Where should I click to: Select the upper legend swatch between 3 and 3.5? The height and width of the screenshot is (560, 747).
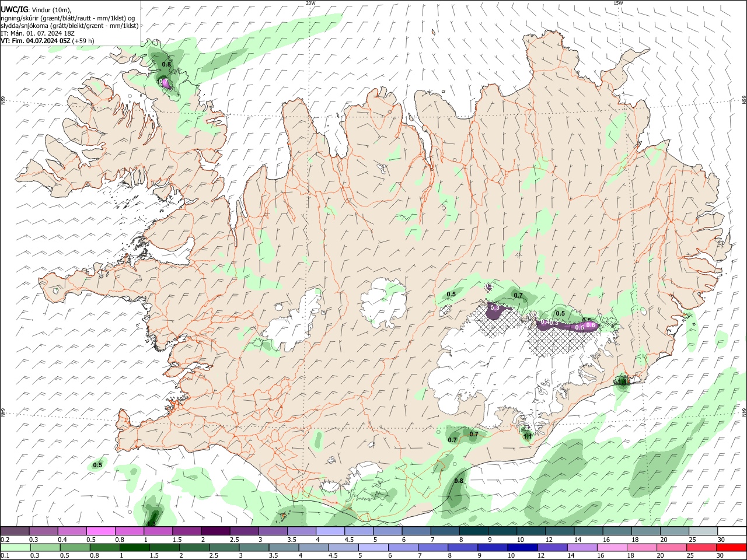tap(273, 531)
